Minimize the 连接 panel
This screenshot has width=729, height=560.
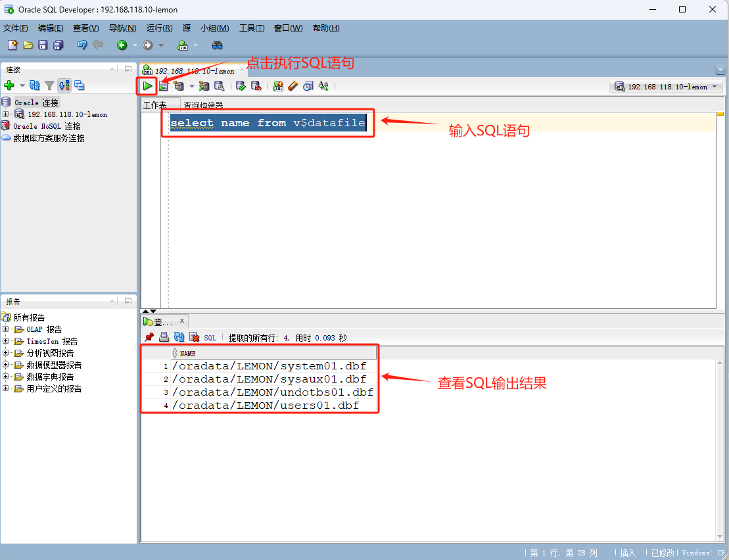[128, 69]
